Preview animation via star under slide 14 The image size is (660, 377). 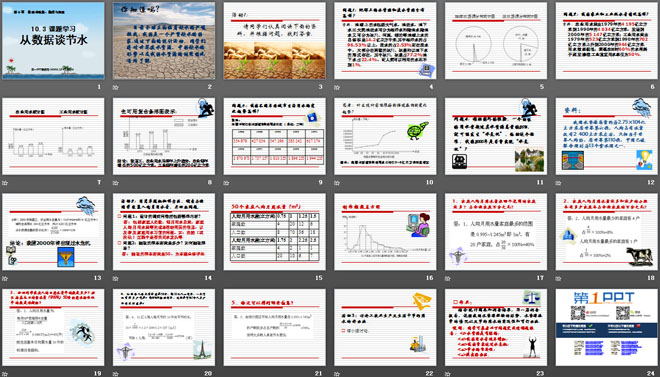click(115, 278)
